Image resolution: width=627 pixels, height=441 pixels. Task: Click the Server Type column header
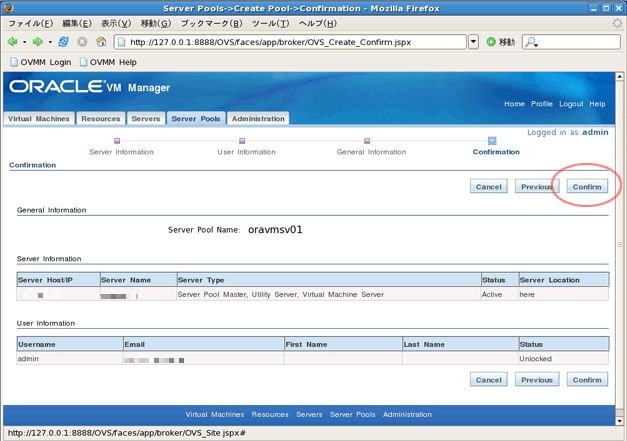(x=329, y=280)
